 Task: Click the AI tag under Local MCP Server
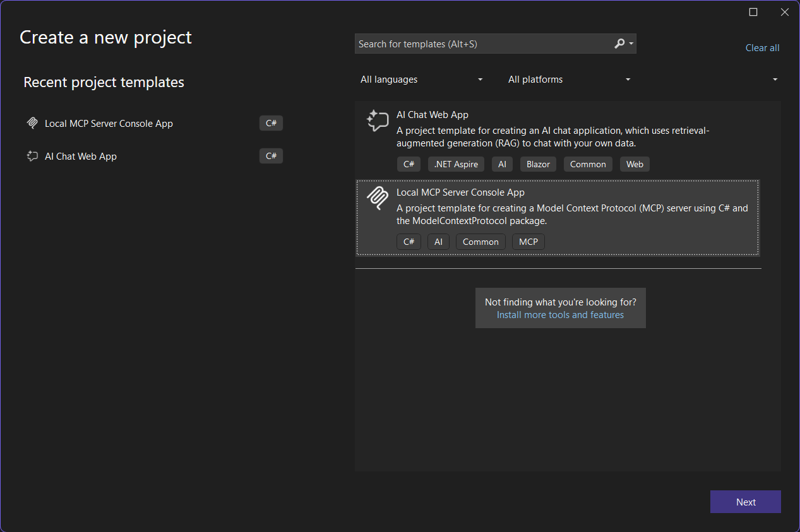pos(438,242)
